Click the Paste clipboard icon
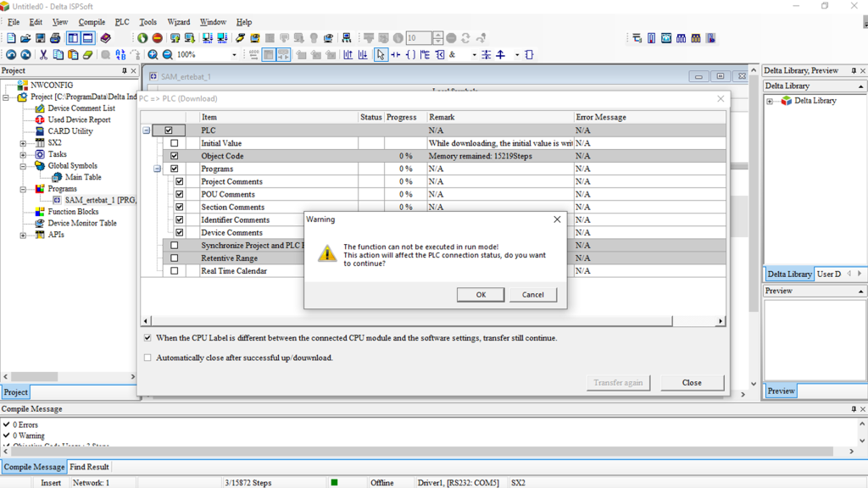Screen dimensions: 868x488 [x=73, y=55]
